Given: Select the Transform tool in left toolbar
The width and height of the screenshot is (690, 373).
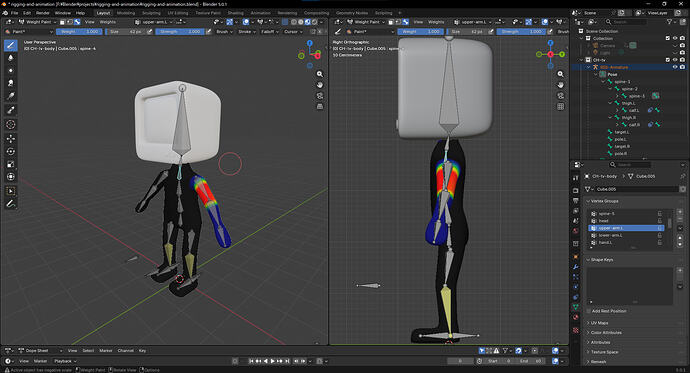Looking at the screenshot, I should tap(11, 177).
